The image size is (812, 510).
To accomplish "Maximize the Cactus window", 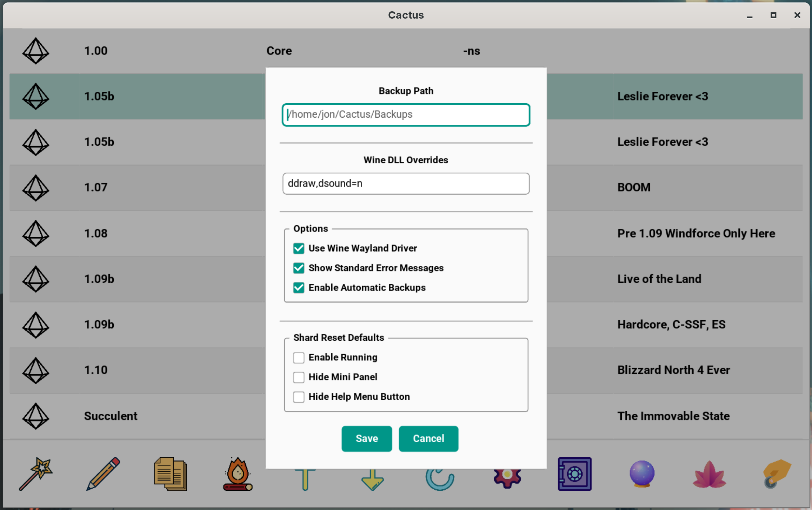I will pyautogui.click(x=773, y=15).
